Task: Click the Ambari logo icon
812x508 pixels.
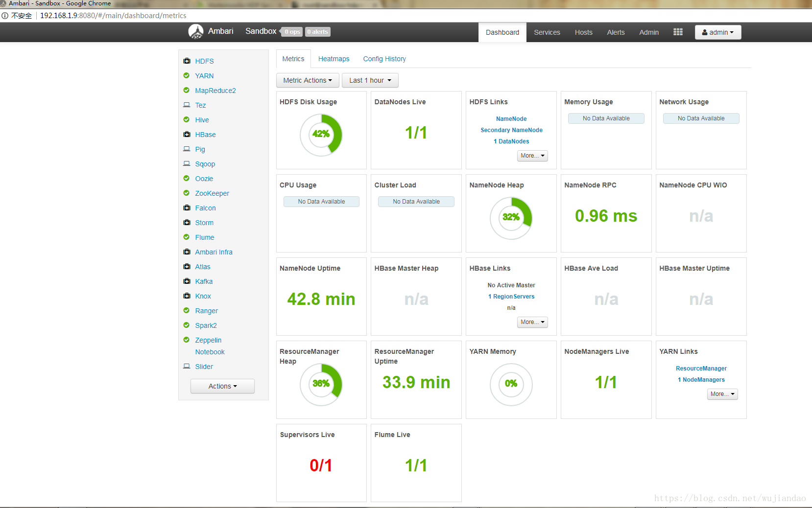Action: click(x=196, y=31)
